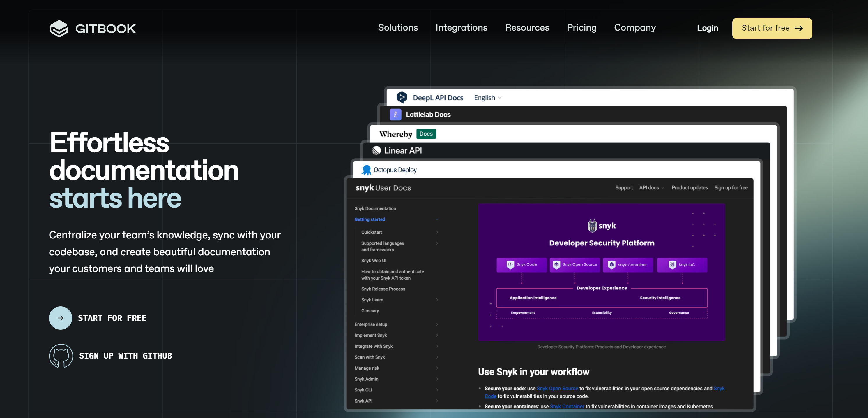Click the Snyk Open Source shield icon
The image size is (868, 418).
[x=556, y=264]
